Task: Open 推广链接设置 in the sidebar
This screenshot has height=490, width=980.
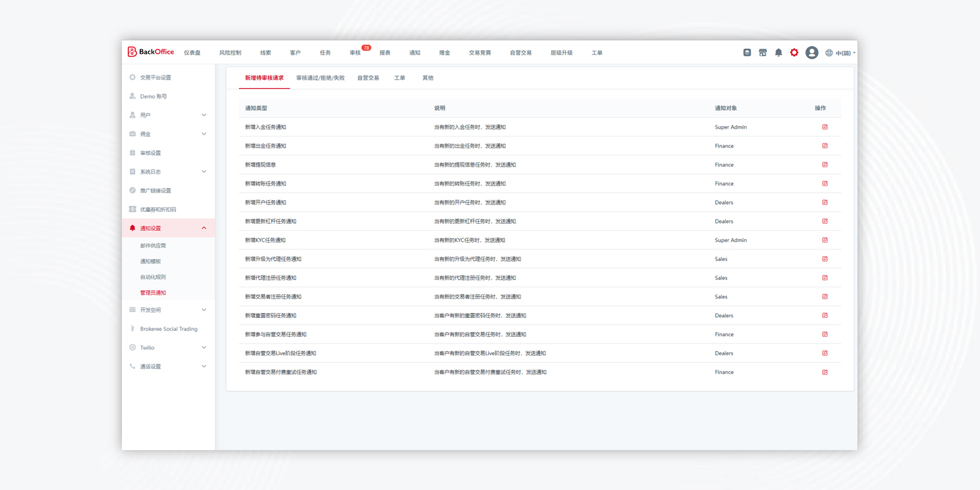Action: click(x=156, y=191)
